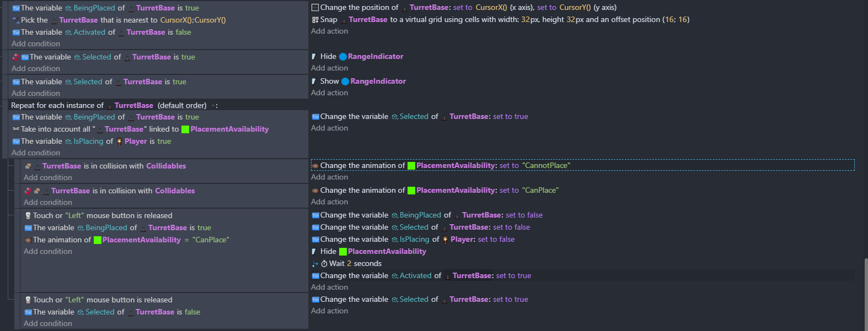Click the mouse icon beside BeingPlaced release condition
This screenshot has width=868, height=331.
[x=28, y=215]
